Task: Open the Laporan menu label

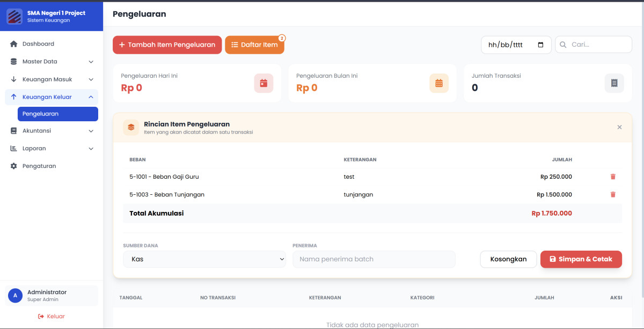Action: [x=34, y=149]
